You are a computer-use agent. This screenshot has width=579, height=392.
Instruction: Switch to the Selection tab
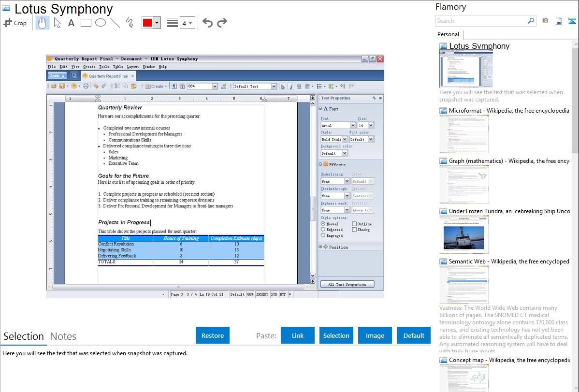24,336
